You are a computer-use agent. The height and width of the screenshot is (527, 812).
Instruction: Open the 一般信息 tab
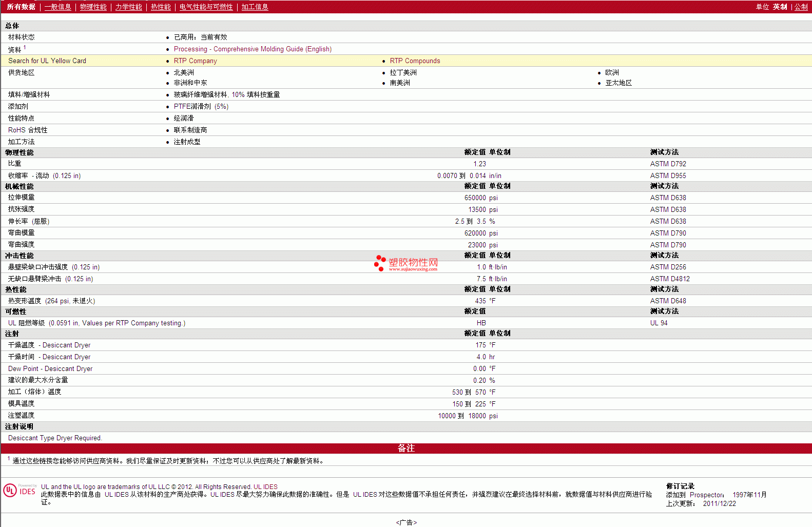(x=57, y=7)
